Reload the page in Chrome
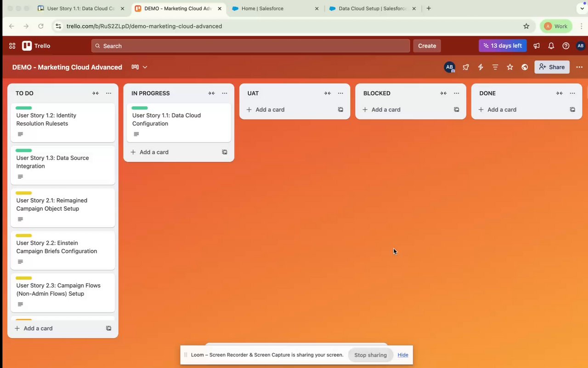This screenshot has height=368, width=588. coord(41,26)
